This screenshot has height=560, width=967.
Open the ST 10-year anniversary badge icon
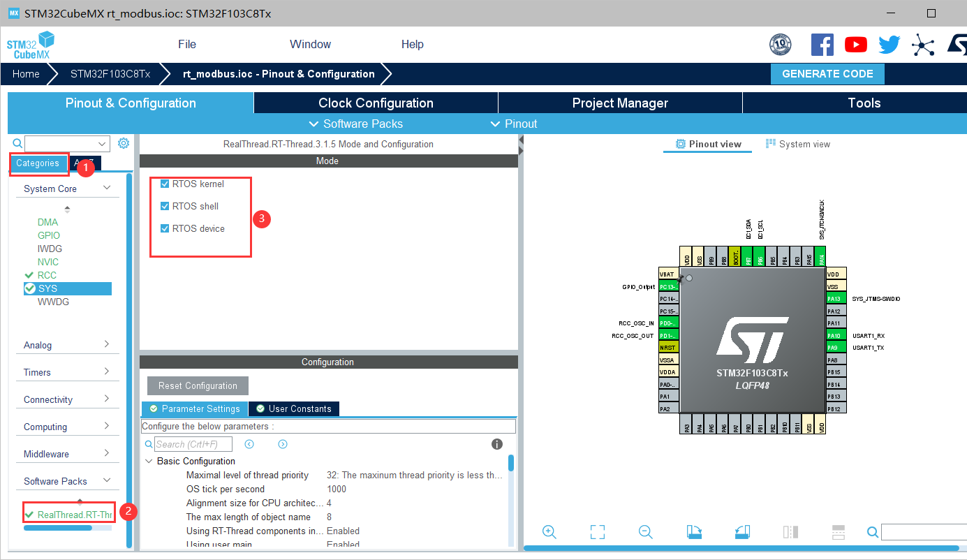(x=781, y=45)
